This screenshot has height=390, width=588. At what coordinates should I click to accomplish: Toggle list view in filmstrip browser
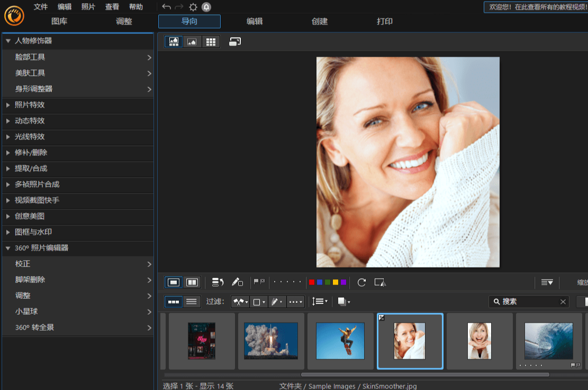(192, 302)
